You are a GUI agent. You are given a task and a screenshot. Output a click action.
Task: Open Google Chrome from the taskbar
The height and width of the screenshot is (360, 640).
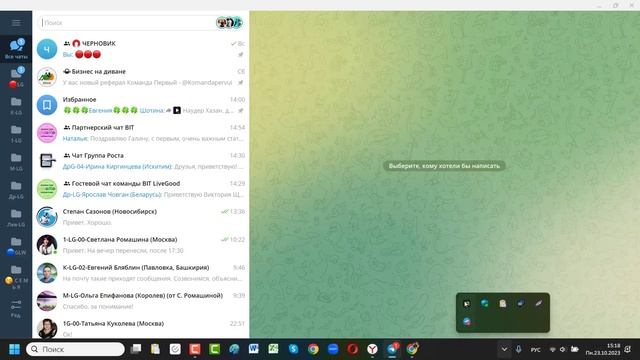[313, 349]
